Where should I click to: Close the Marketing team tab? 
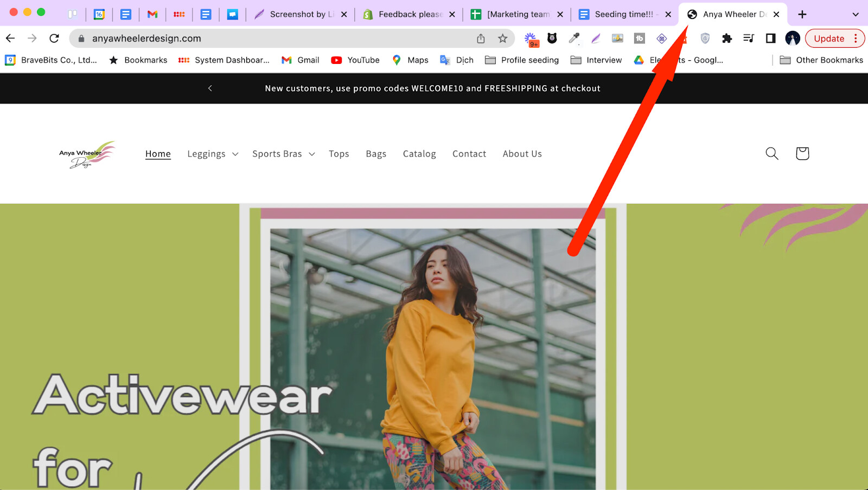[x=560, y=15]
